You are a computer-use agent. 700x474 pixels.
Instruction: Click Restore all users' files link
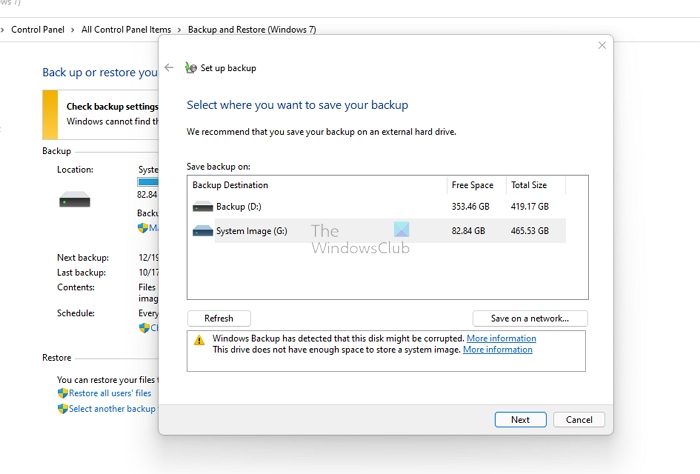110,393
